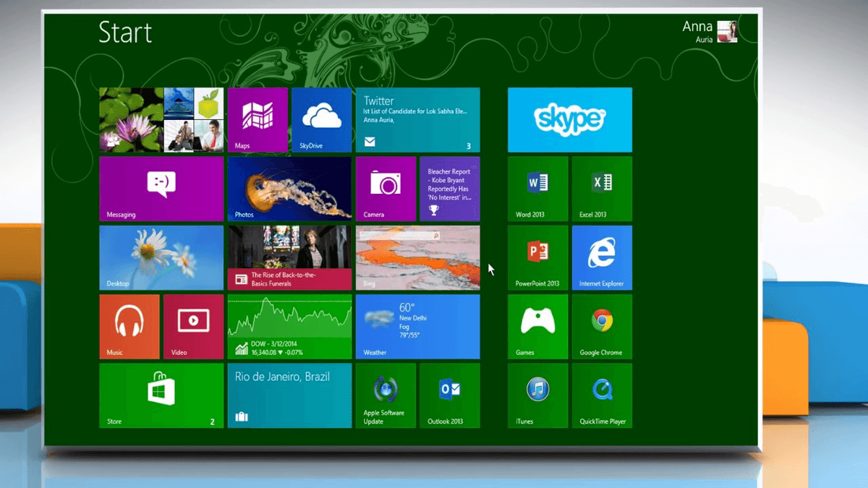Start QuickTime Player
Image resolution: width=868 pixels, height=488 pixels.
pyautogui.click(x=602, y=395)
